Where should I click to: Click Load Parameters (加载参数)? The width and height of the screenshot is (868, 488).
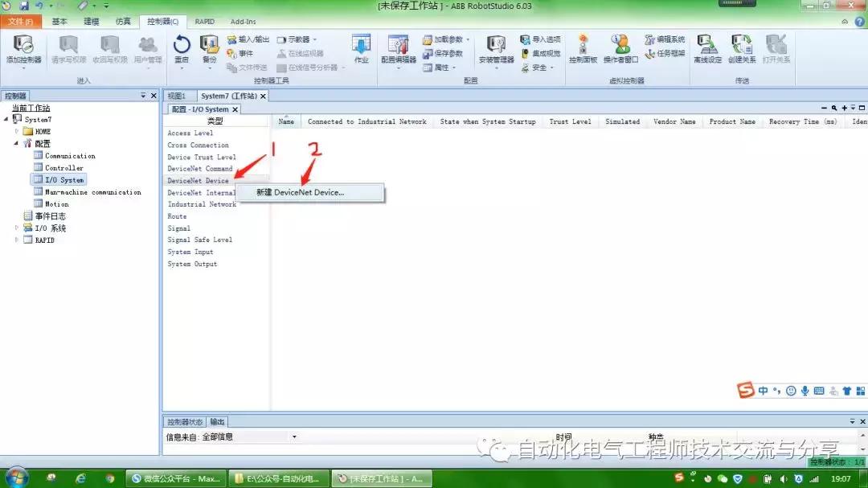click(446, 39)
